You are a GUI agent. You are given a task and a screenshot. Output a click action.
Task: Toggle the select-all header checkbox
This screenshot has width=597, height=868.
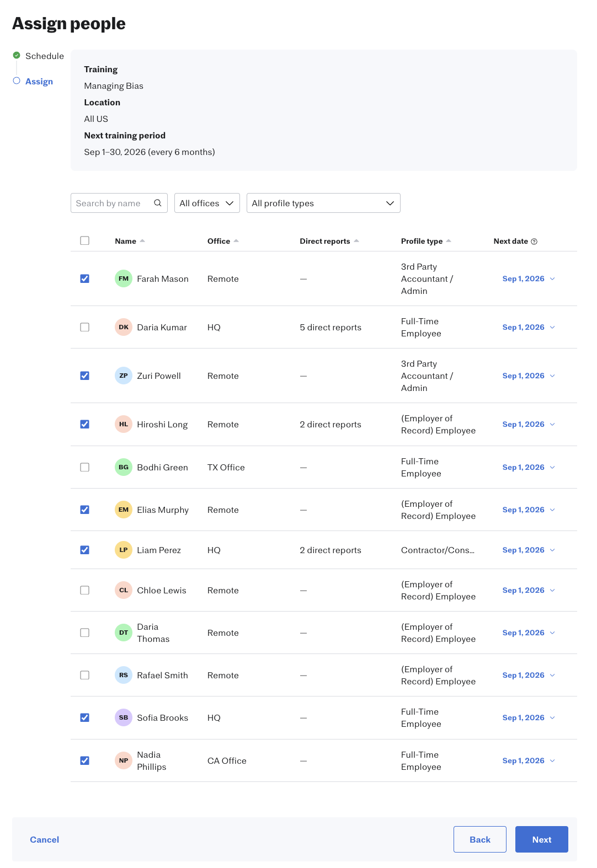click(84, 240)
